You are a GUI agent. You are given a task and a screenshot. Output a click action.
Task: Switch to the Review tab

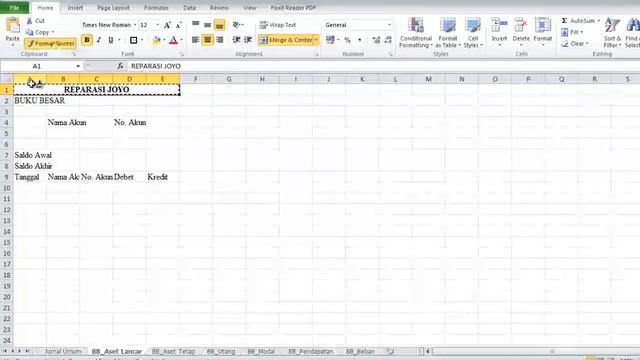[219, 8]
